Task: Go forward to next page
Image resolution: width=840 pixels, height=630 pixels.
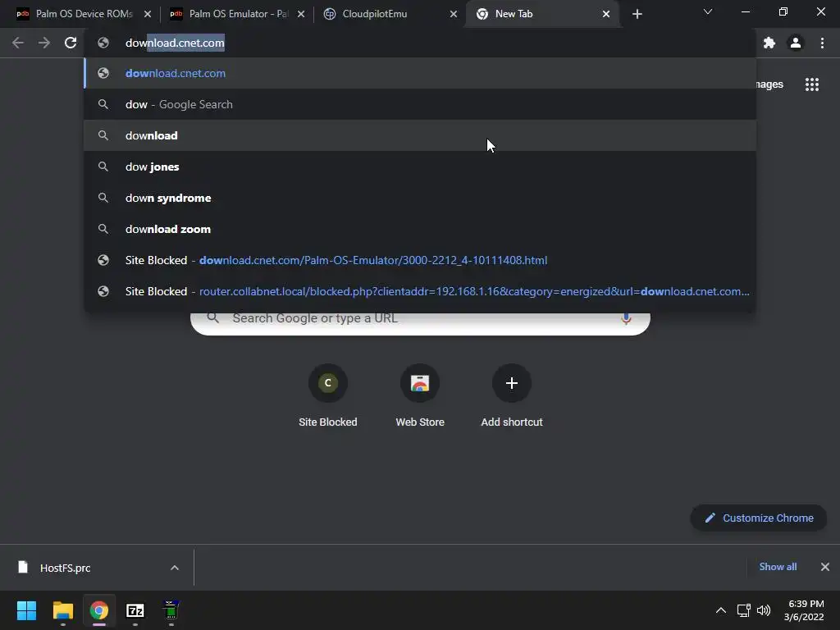Action: coord(44,43)
